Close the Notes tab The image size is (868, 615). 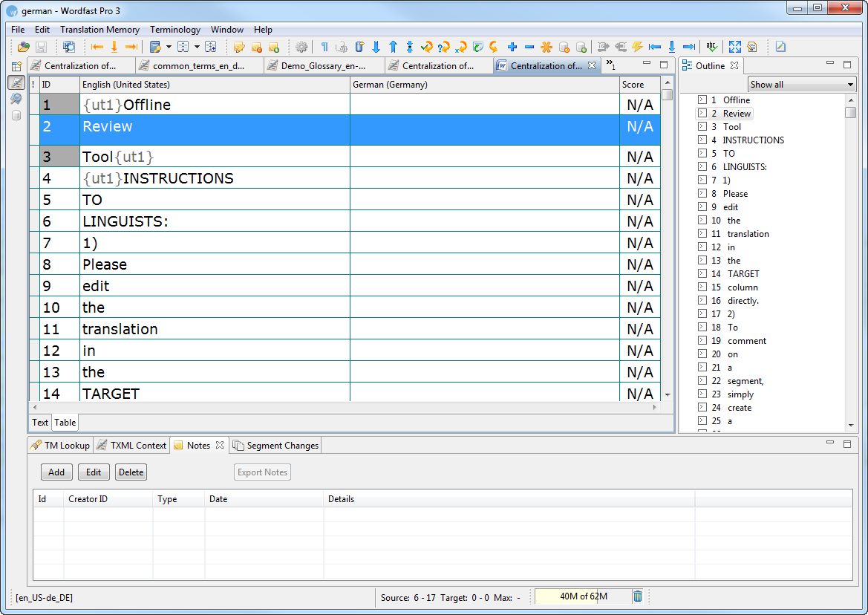[220, 445]
